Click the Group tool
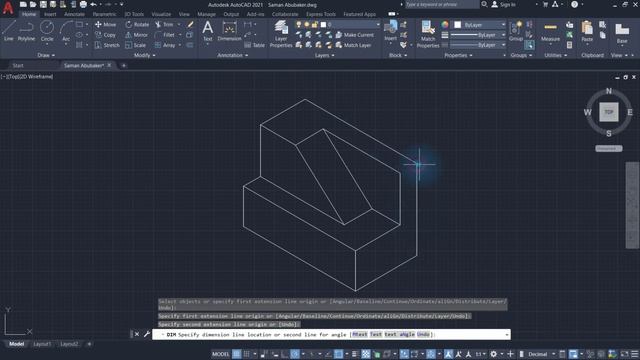 point(516,31)
